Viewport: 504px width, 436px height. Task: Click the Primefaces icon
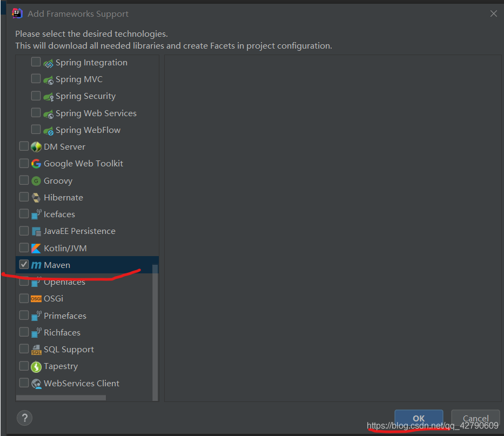36,316
